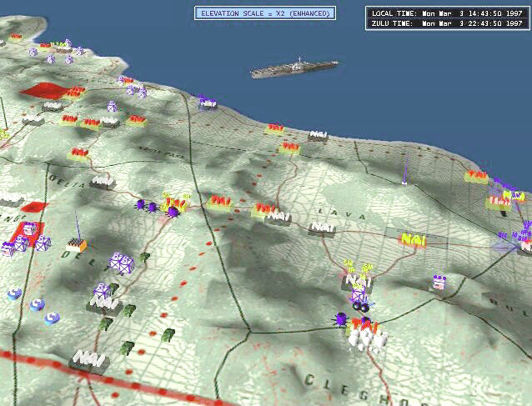Select the lowest blue disc marker
532x406 pixels.
[x=52, y=318]
